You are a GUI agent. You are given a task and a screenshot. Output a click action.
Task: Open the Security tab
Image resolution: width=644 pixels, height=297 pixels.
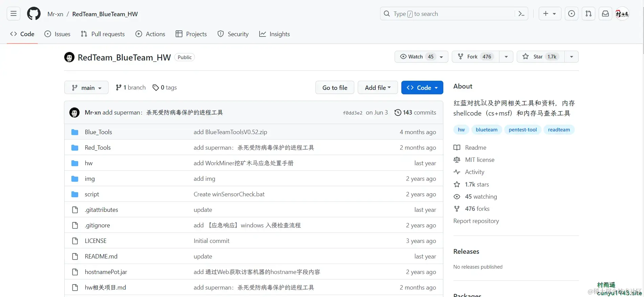pos(233,34)
